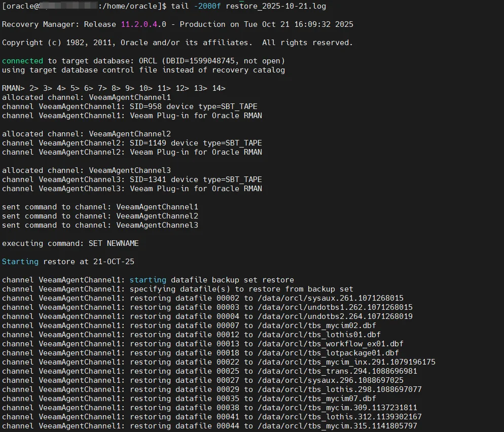Click the RMAN> prompt line
The width and height of the screenshot is (504, 432).
114,88
